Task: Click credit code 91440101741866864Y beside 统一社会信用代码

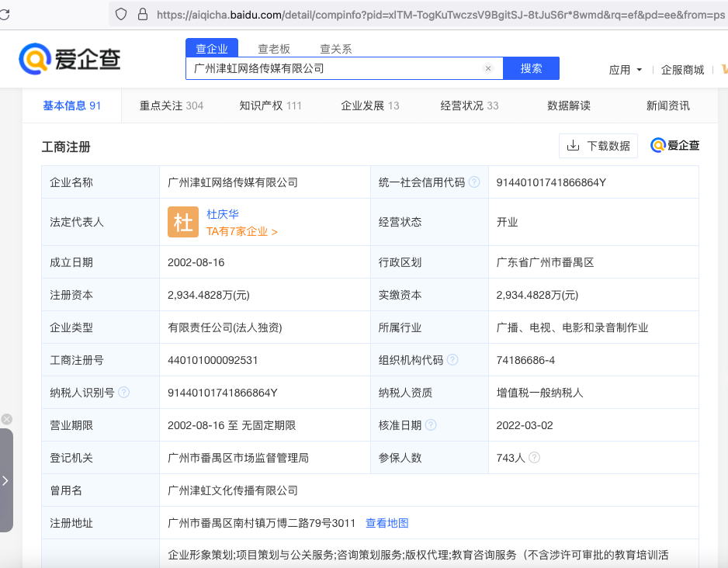Action: [551, 182]
